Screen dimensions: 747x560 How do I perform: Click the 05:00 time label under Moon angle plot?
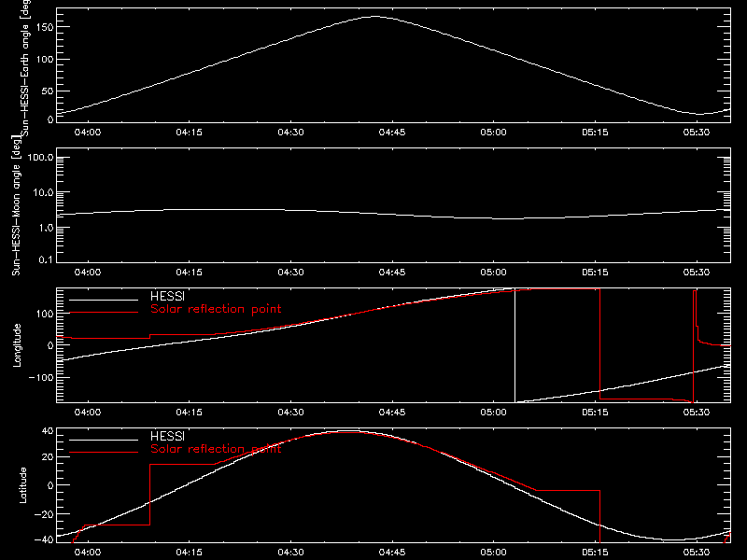(x=494, y=273)
